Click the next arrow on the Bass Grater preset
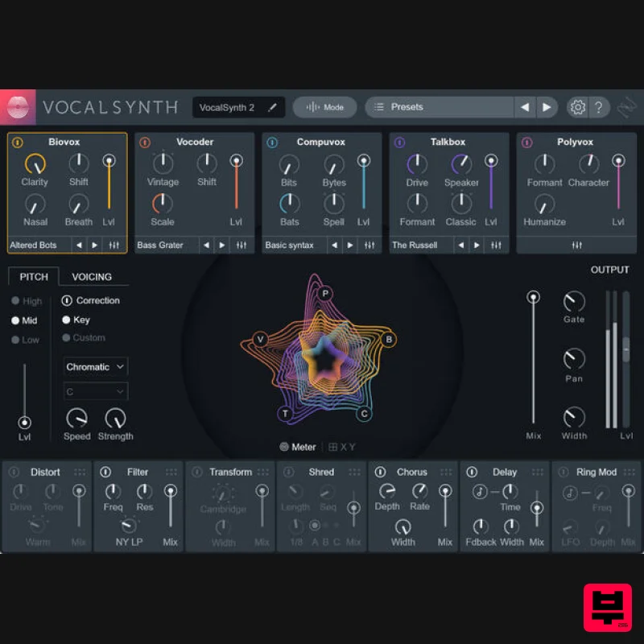 (222, 245)
